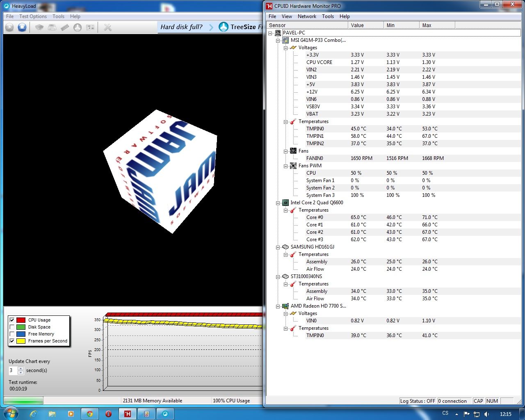Switch to HeavyLoad via its taskbar button

[165, 414]
